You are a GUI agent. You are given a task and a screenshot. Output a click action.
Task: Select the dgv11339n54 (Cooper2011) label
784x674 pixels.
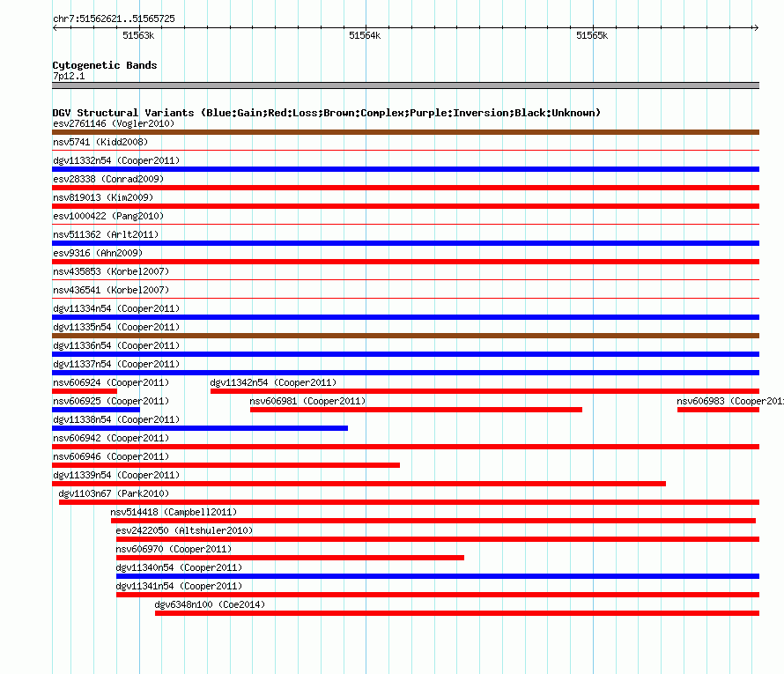point(116,475)
